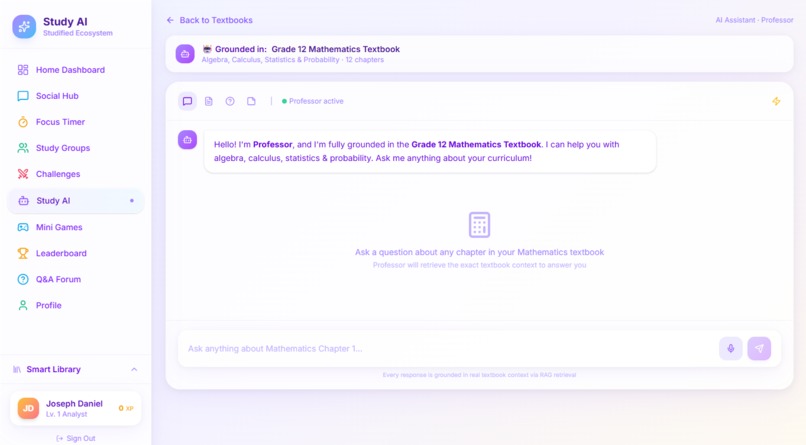806x445 pixels.
Task: Click 'Ask a question about any chapter' text
Action: click(x=479, y=252)
